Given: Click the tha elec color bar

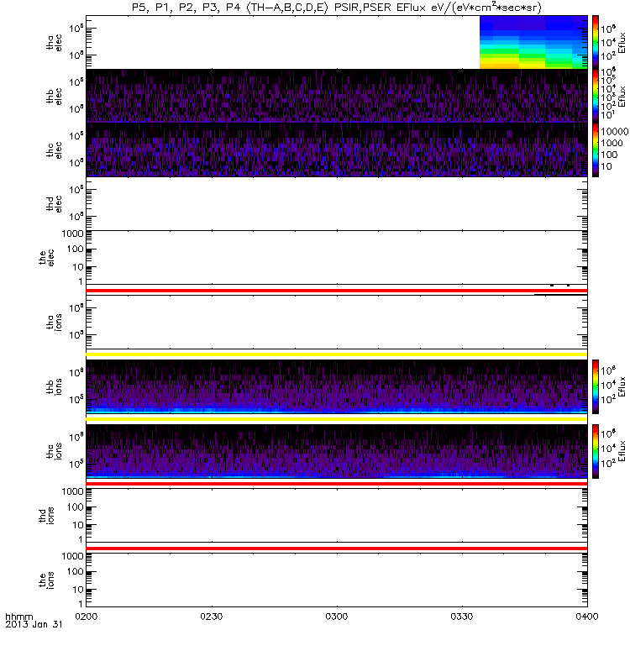Looking at the screenshot, I should pyautogui.click(x=596, y=42).
